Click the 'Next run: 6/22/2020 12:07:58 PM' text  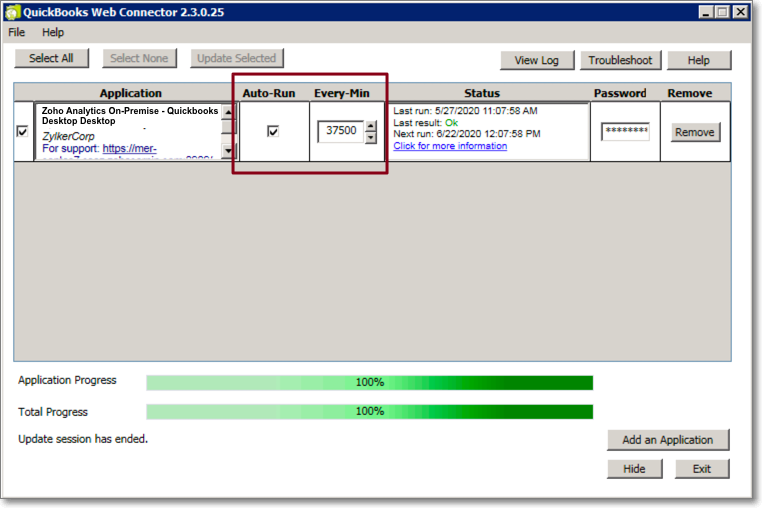point(467,134)
